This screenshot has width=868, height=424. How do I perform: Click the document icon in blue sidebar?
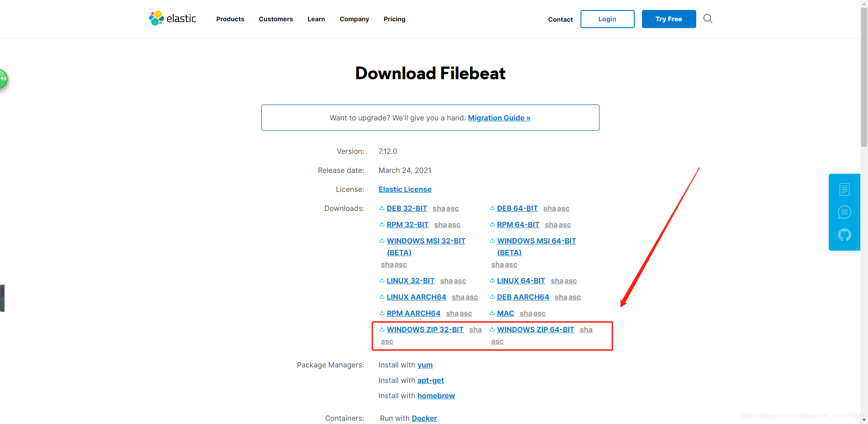pos(844,189)
